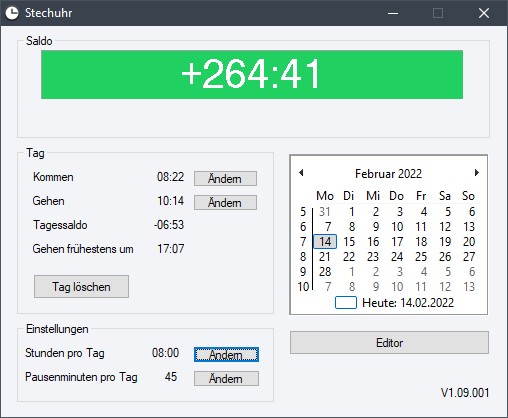Open the Editor

click(x=389, y=343)
